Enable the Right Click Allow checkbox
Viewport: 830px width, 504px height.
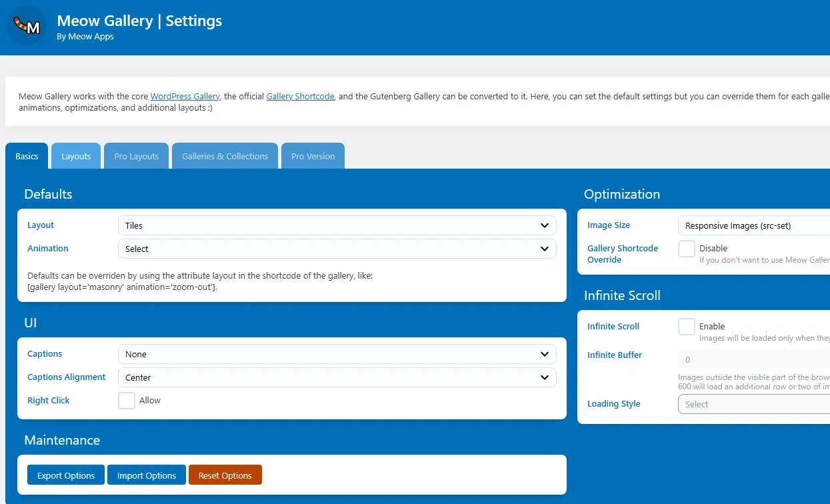(127, 401)
